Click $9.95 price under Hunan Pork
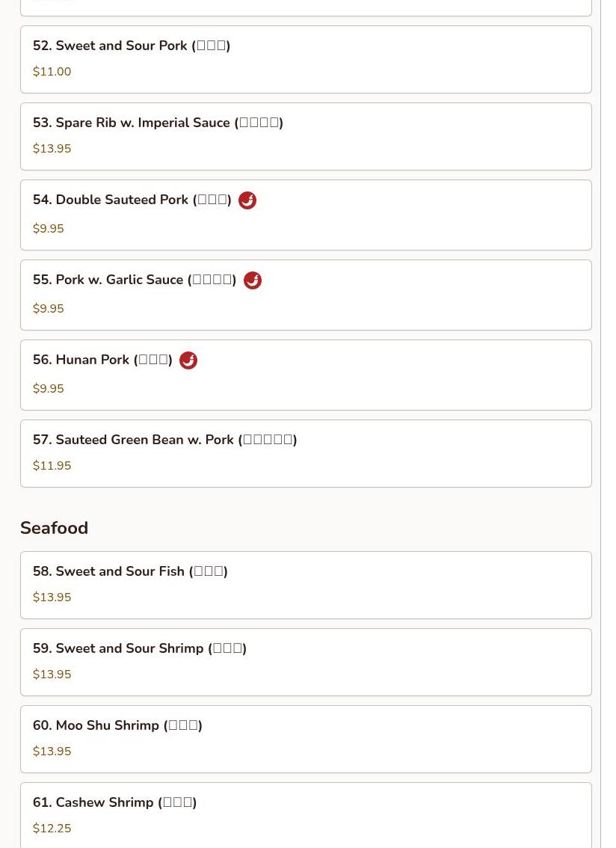The image size is (616, 848). point(48,388)
